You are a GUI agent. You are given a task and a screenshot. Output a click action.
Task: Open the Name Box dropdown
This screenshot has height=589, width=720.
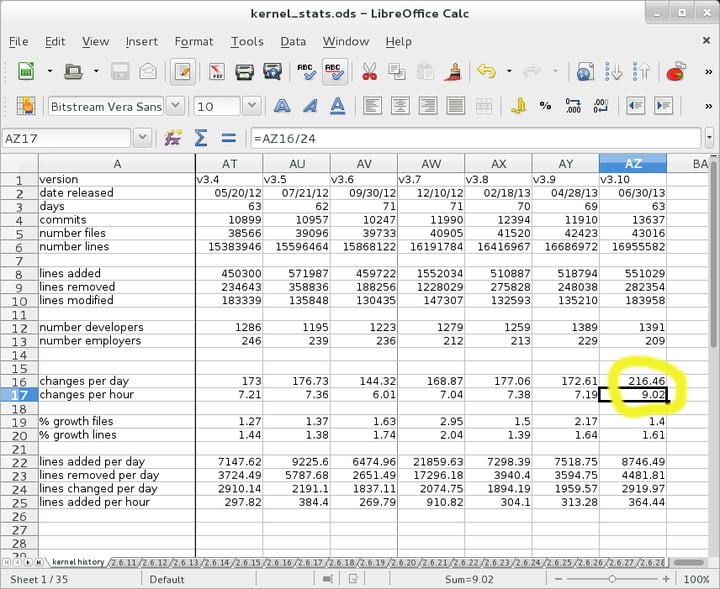click(142, 138)
